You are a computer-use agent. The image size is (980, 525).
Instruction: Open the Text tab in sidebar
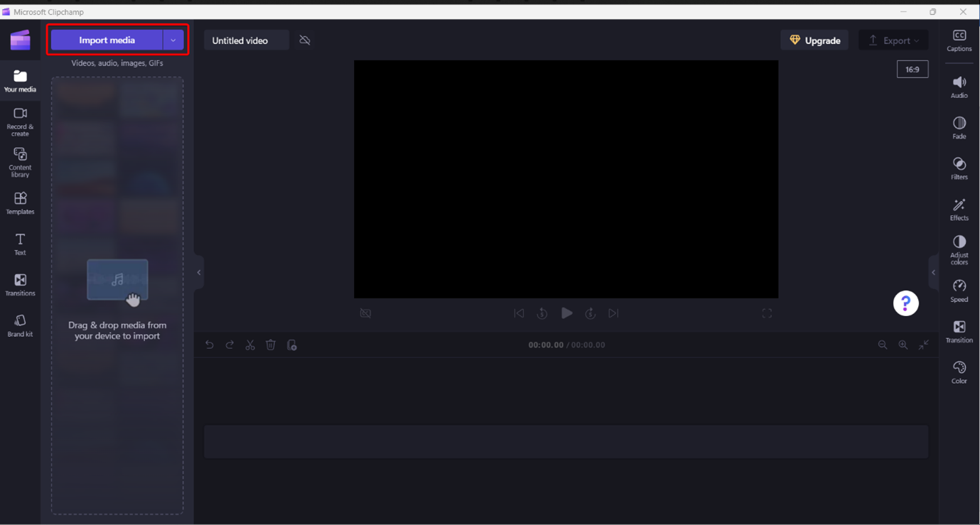tap(20, 244)
